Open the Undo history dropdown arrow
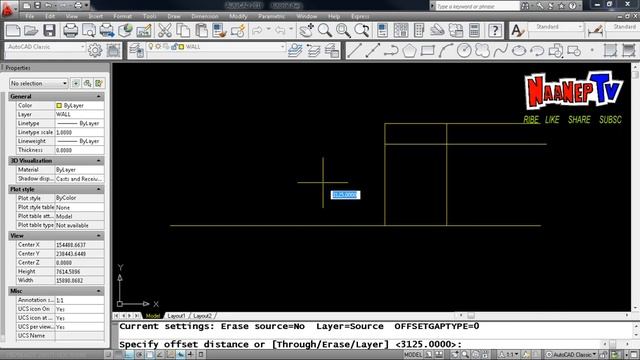The image size is (640, 360). point(269,30)
